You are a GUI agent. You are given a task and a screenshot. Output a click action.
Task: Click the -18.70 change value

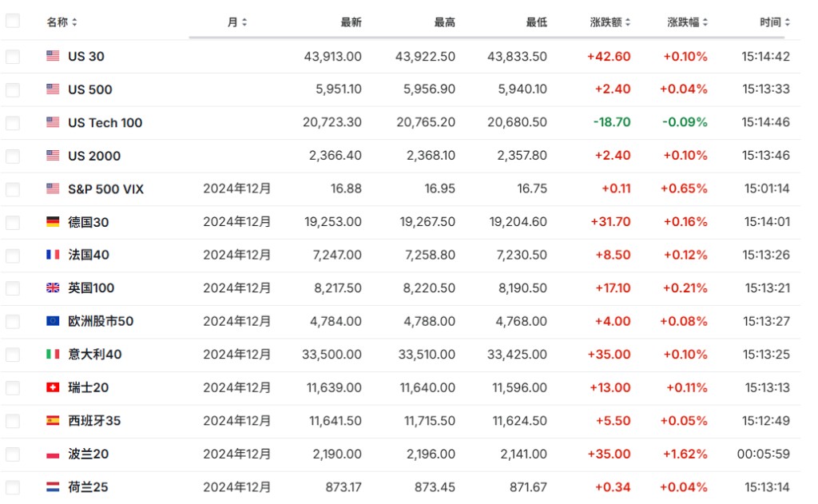click(x=612, y=122)
